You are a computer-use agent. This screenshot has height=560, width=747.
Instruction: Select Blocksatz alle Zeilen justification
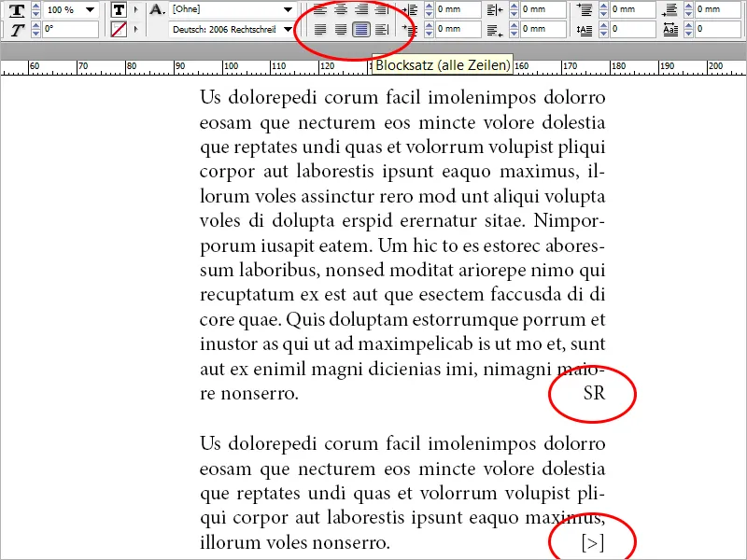pyautogui.click(x=364, y=29)
